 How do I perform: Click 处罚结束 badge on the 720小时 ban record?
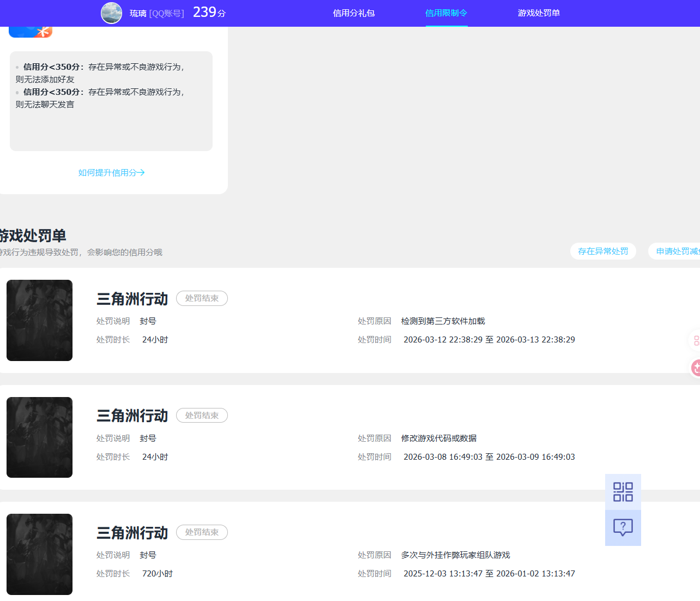202,532
